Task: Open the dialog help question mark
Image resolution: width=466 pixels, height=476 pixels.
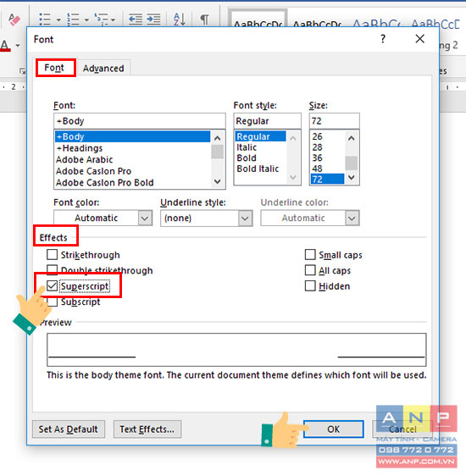Action: (383, 39)
